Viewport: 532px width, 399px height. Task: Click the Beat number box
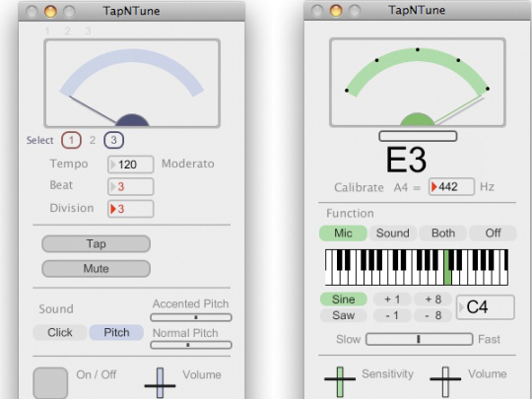131,186
